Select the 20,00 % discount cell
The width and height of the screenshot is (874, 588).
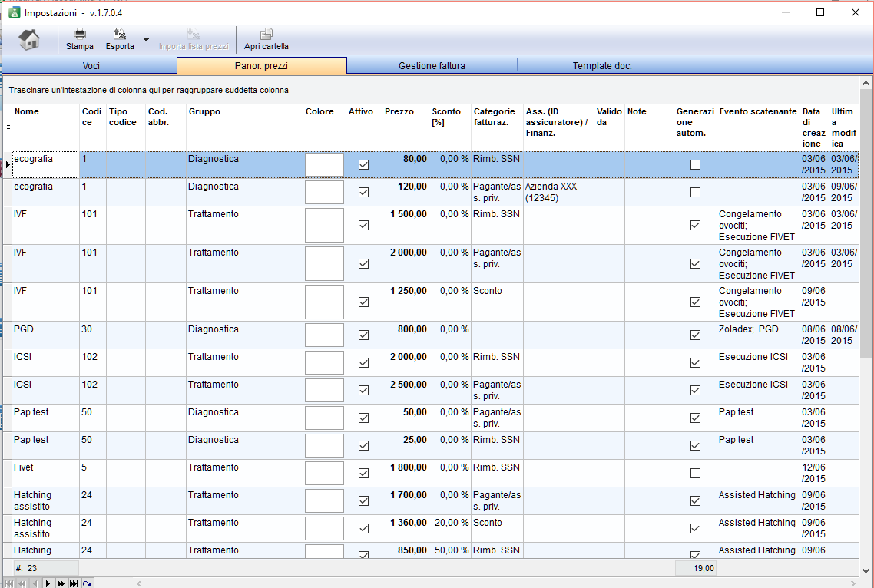click(x=450, y=528)
